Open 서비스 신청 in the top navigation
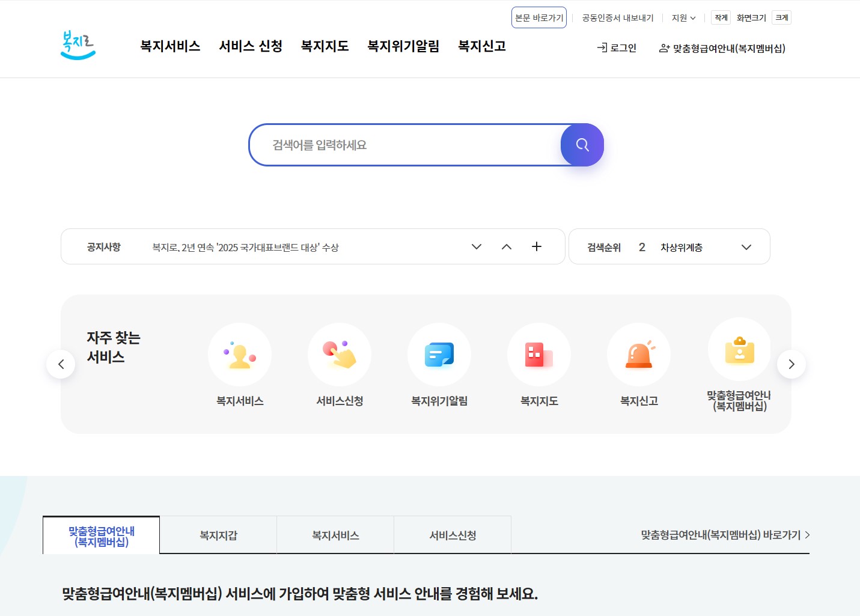 tap(251, 46)
